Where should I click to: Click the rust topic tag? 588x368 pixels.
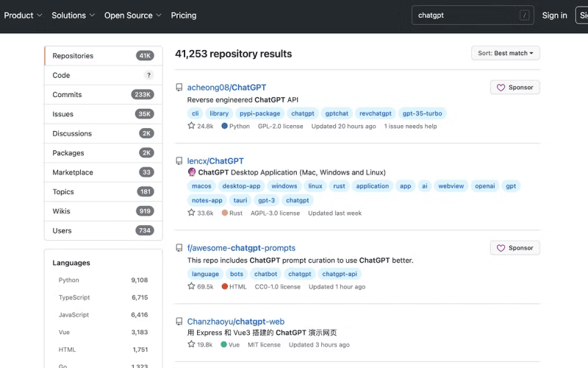(x=339, y=186)
